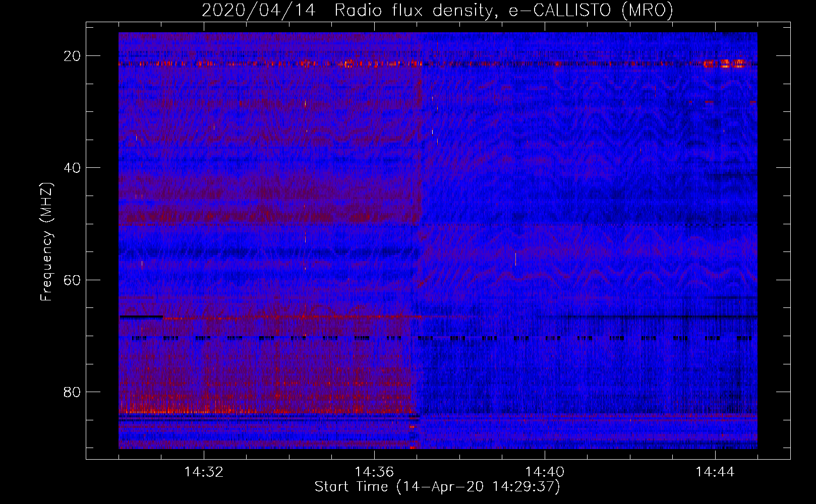The height and width of the screenshot is (504, 816).
Task: Click the "Frequency (MHZ)" y-axis label
Action: click(46, 242)
